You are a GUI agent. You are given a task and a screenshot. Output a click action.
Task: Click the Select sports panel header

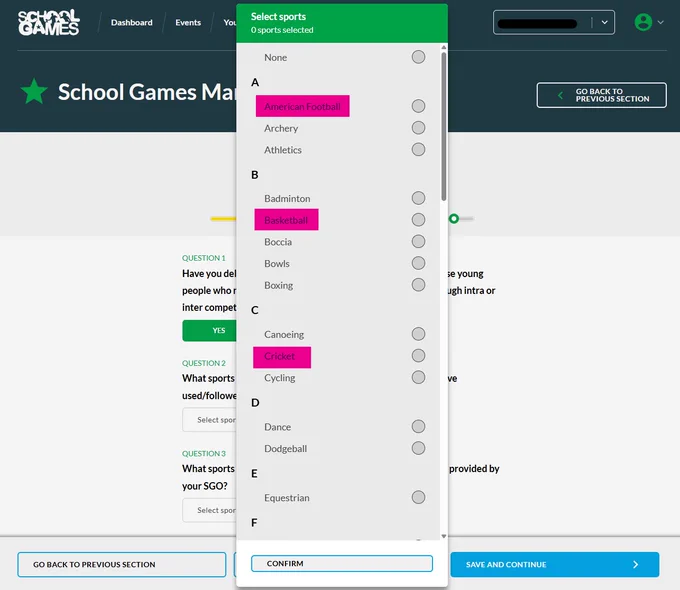pyautogui.click(x=342, y=23)
